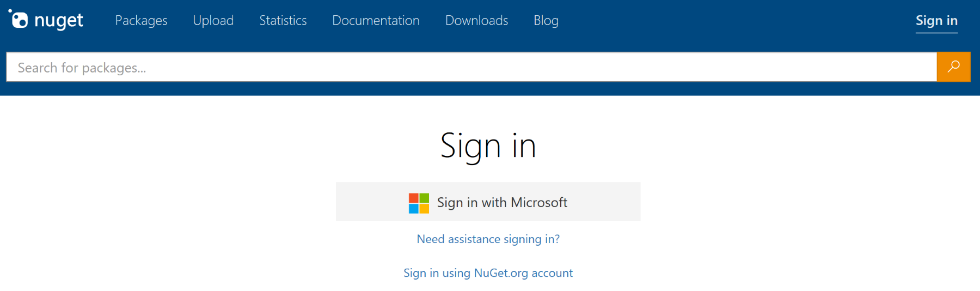Image resolution: width=980 pixels, height=291 pixels.
Task: Click the NuGet logo icon
Action: point(19,19)
